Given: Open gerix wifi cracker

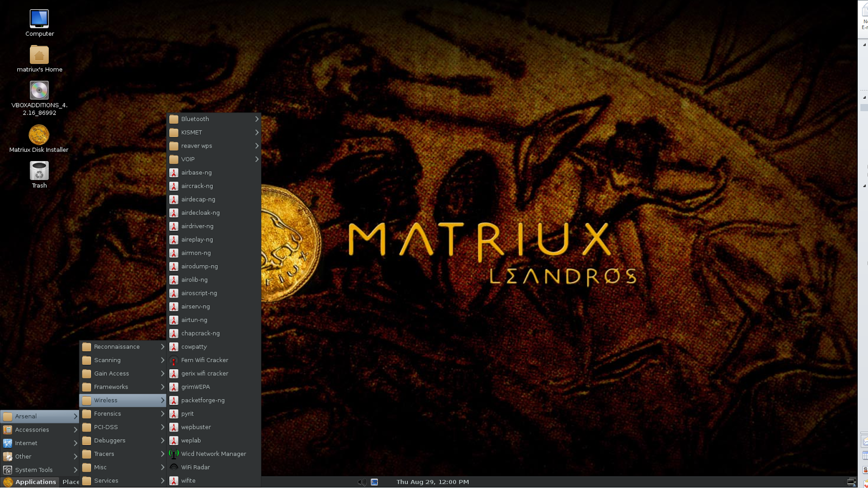Looking at the screenshot, I should [x=205, y=373].
